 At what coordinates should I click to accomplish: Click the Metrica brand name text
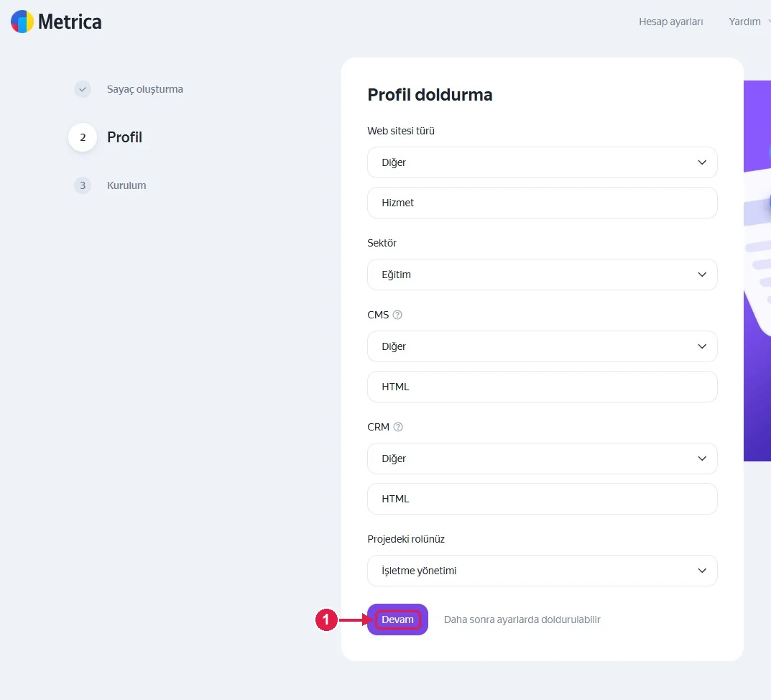click(70, 22)
